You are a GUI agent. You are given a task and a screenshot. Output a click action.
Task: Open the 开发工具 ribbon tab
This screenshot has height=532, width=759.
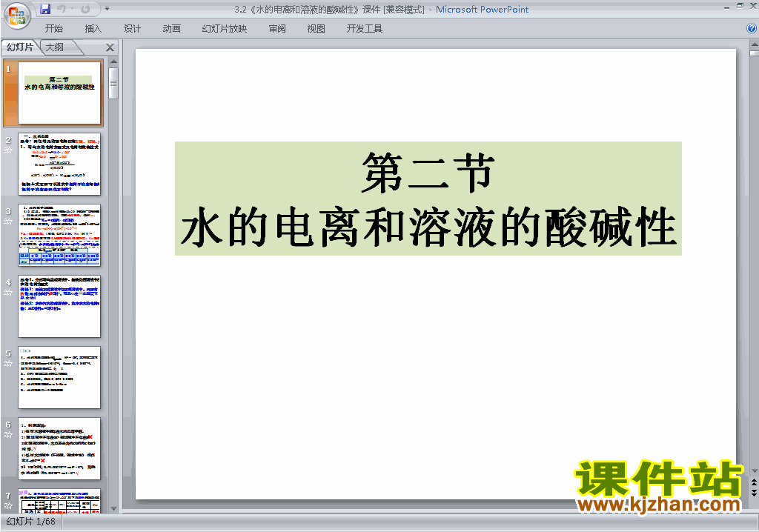364,29
